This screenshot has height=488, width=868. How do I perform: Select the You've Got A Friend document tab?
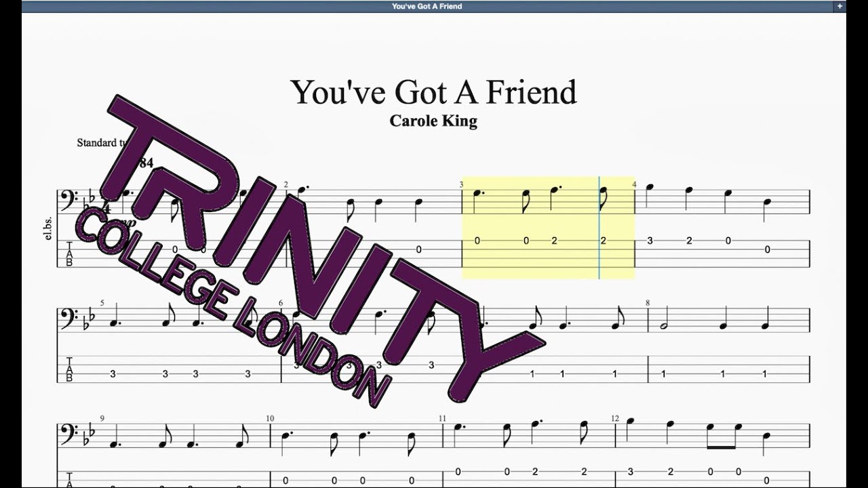(427, 6)
